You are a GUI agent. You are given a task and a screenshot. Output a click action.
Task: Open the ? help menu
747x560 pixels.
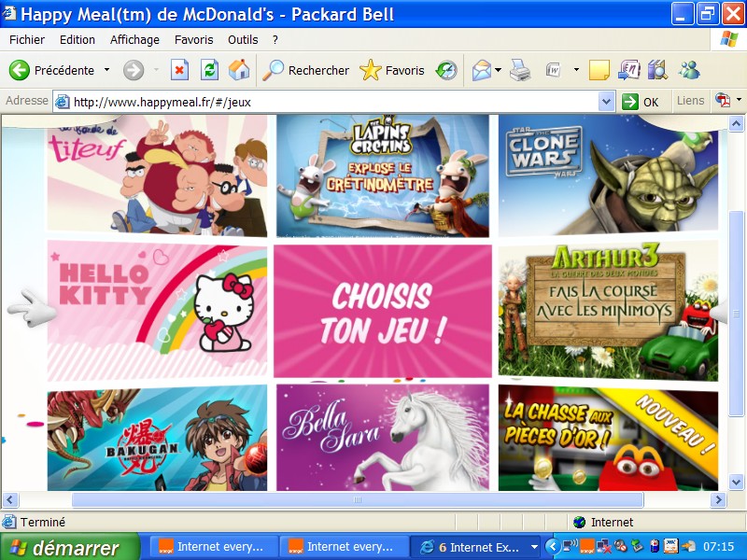pyautogui.click(x=275, y=39)
